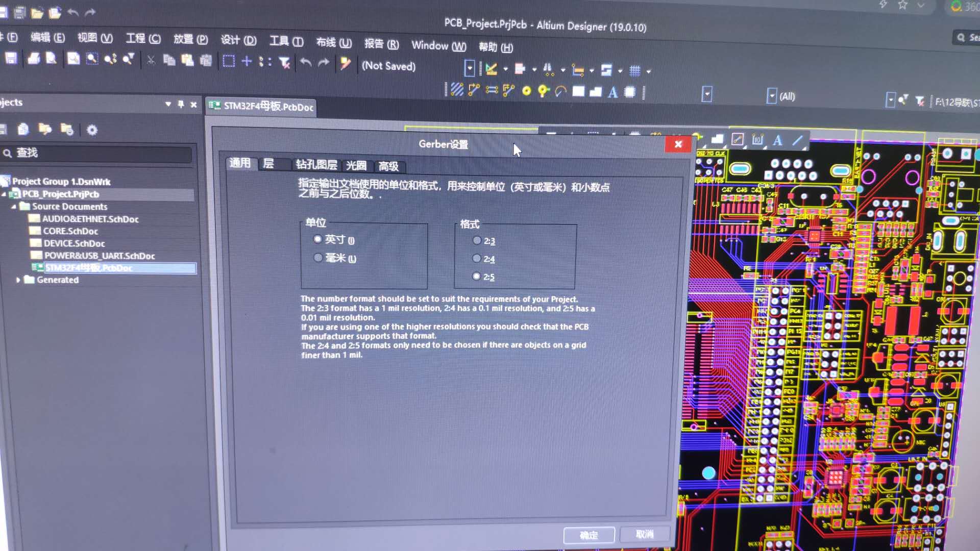980x551 pixels.
Task: Select the Cut scissors icon
Action: 151,60
